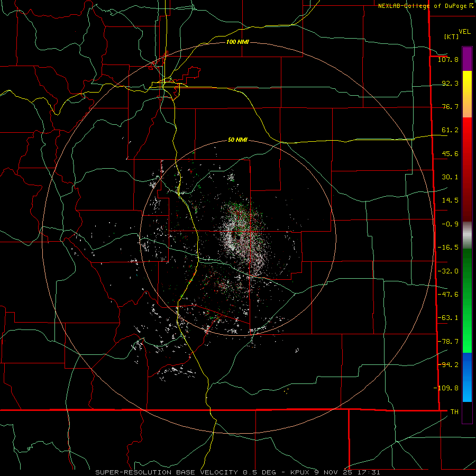Click the -94.2 velocity scale value
The height and width of the screenshot is (476, 476).
click(x=448, y=364)
